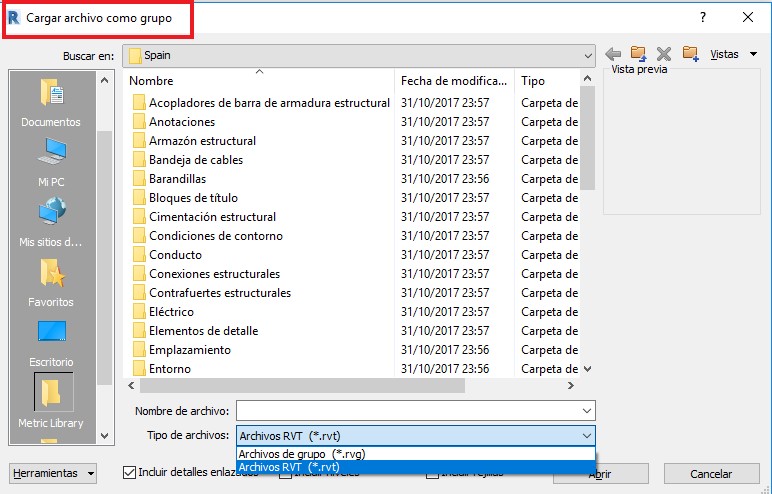Click the Nombre de archivo text field
This screenshot has height=494, width=772.
coord(407,411)
